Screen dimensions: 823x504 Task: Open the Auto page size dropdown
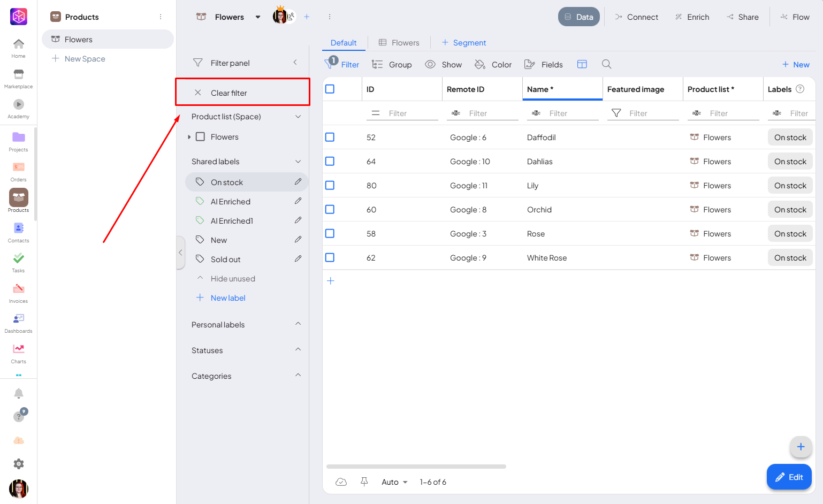coord(394,482)
